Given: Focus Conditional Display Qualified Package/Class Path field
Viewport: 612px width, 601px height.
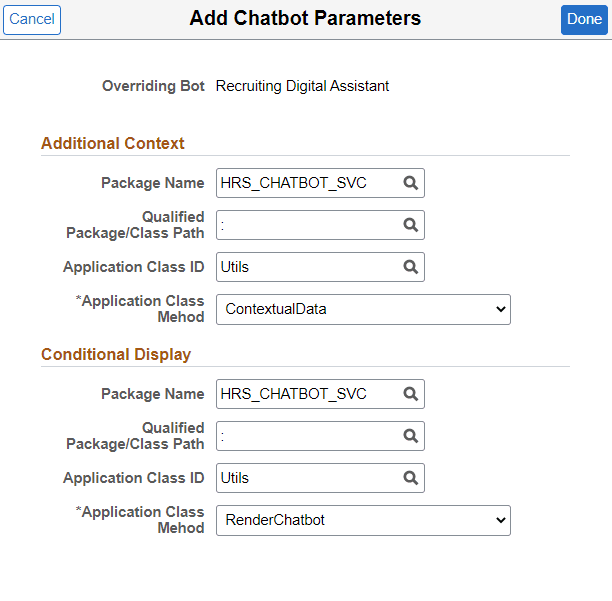Looking at the screenshot, I should pos(307,436).
